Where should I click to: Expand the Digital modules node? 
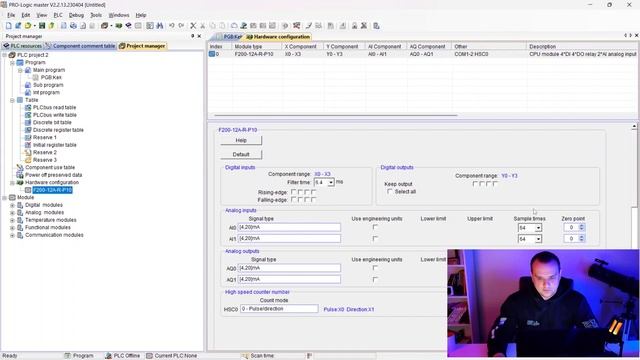[12, 205]
